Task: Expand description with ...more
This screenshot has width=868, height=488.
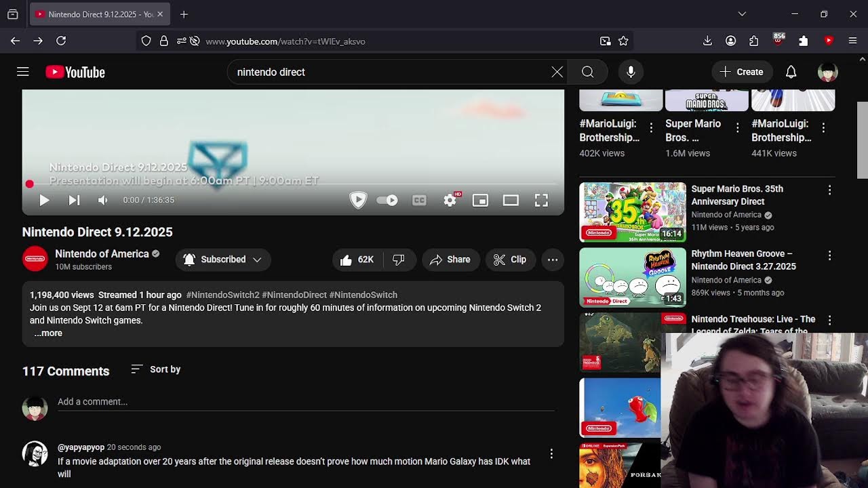Action: [48, 333]
